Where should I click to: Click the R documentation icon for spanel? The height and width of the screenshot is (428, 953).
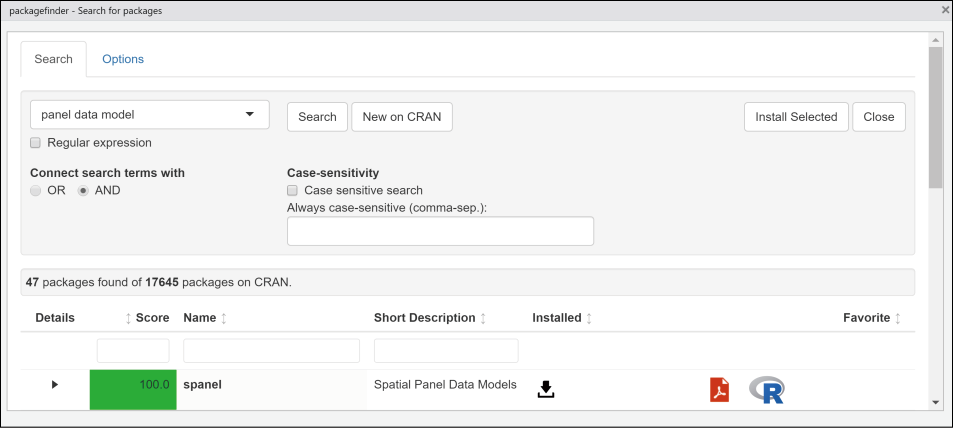pos(767,390)
